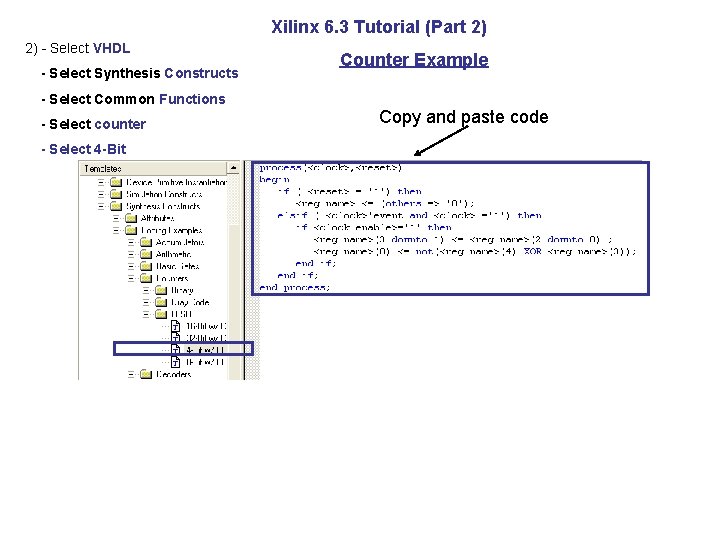Select the LFSR tree label

(181, 314)
